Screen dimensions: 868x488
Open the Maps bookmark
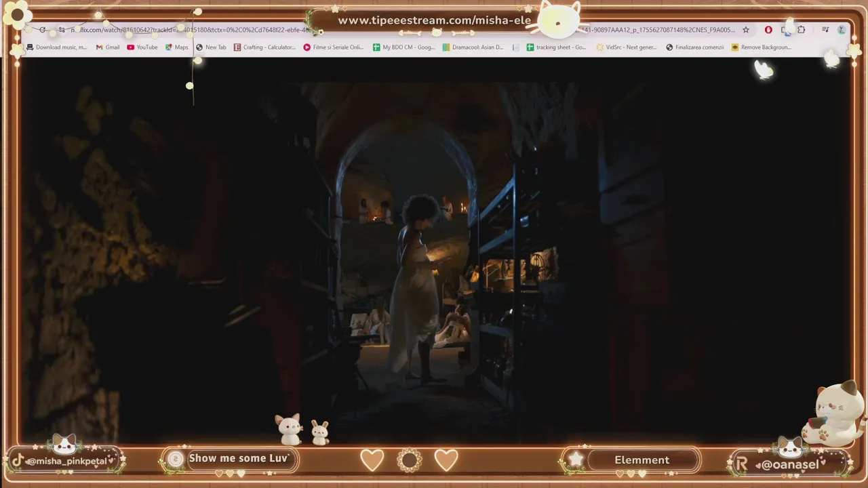coord(177,47)
